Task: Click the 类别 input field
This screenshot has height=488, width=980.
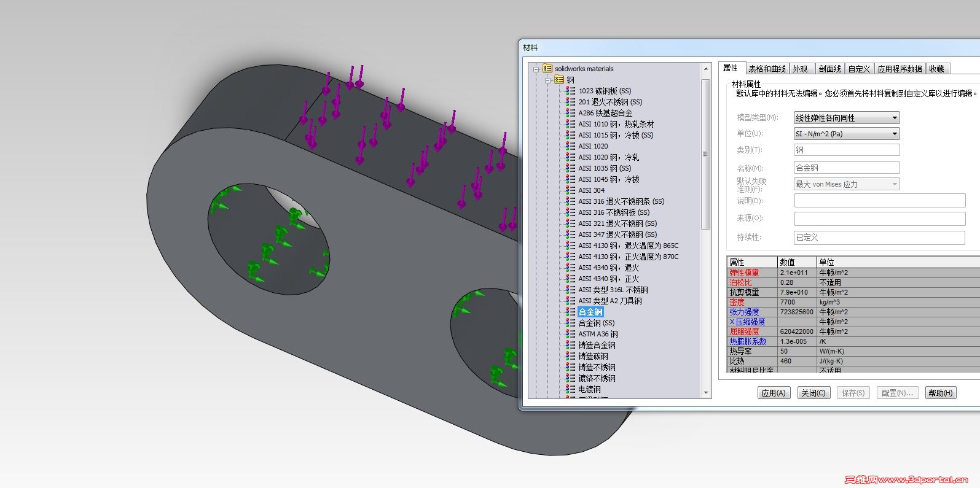Action: 847,150
